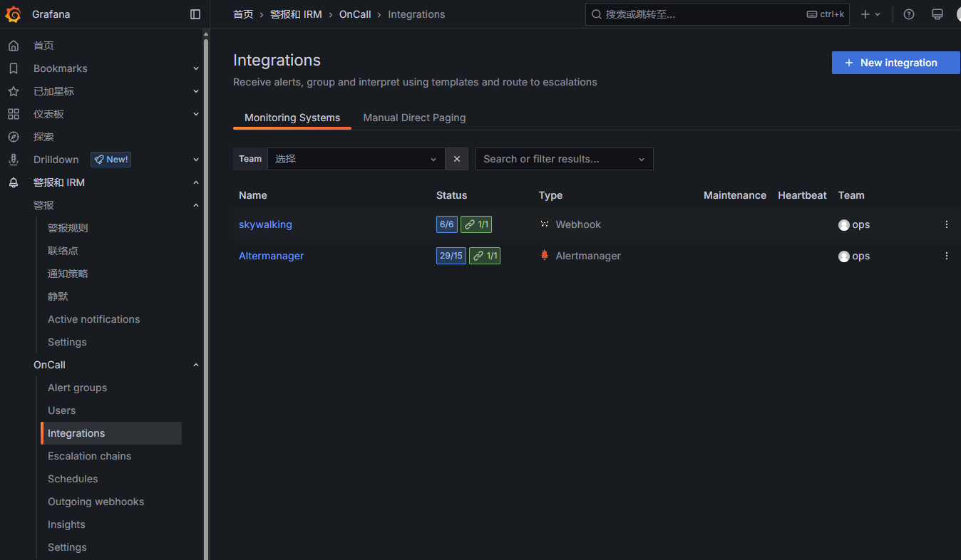Open the Altermanager integration link

(271, 256)
